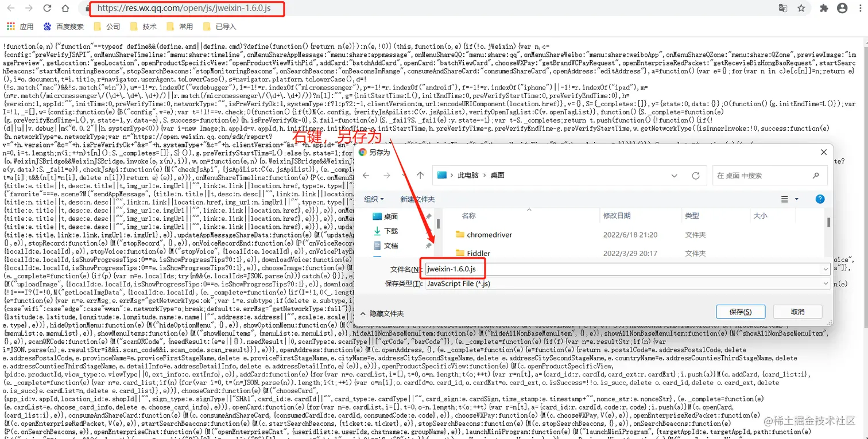Click the 取消 cancel button
Screen dimensions: 868x439
click(797, 312)
